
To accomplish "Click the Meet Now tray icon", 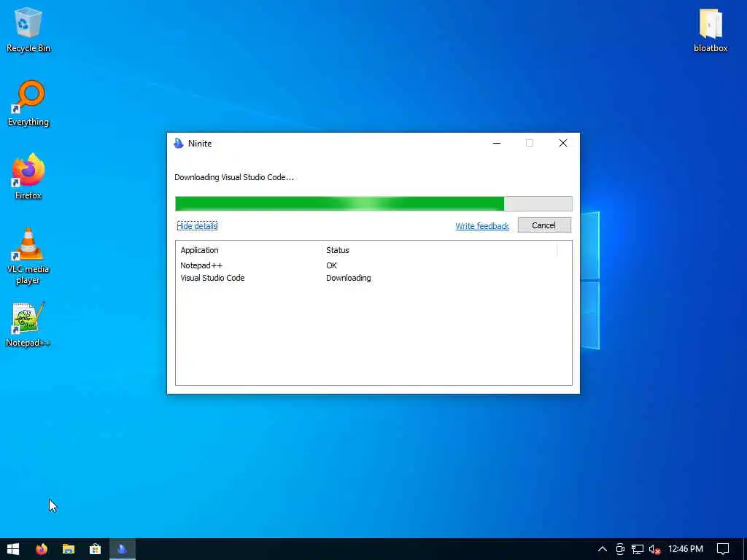I will [x=620, y=549].
